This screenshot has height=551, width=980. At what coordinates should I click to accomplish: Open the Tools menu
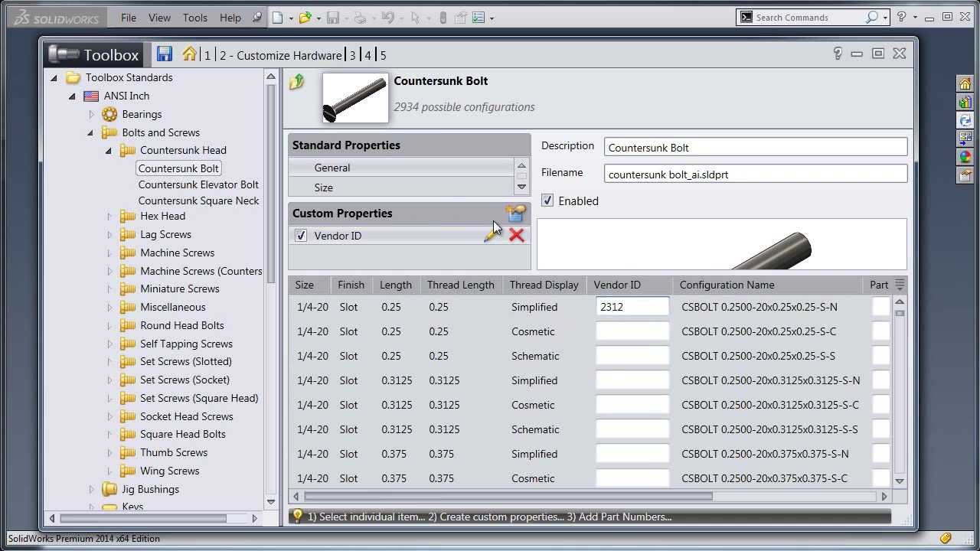pyautogui.click(x=194, y=18)
